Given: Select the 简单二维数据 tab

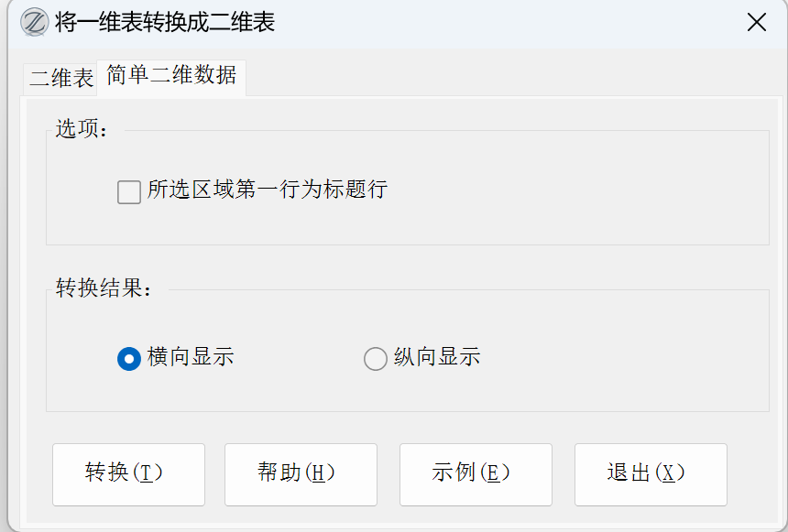Looking at the screenshot, I should (171, 76).
